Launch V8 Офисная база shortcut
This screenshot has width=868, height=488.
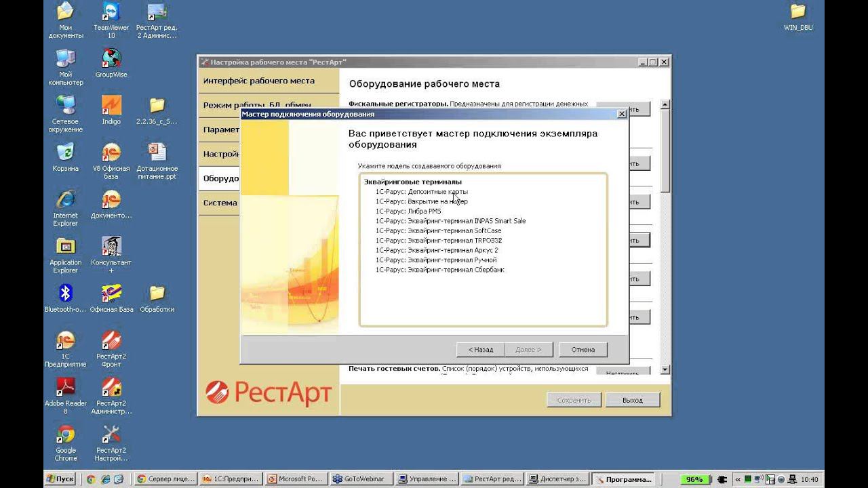tap(111, 161)
